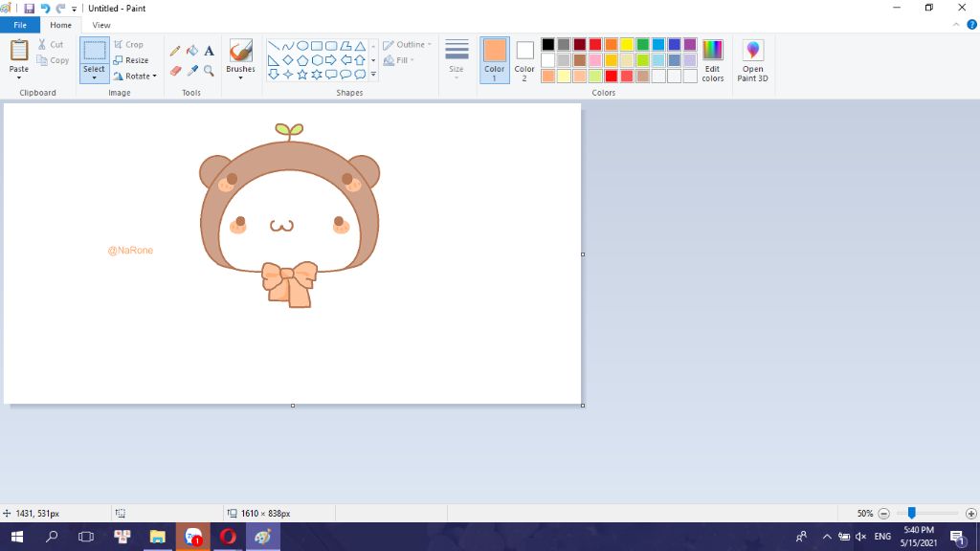
Task: Select the Triangle shape
Action: (360, 46)
